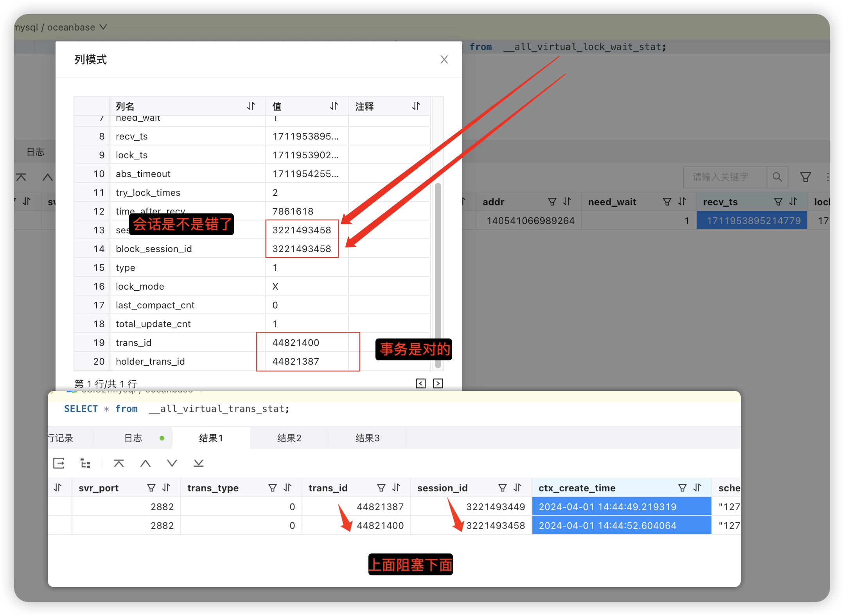This screenshot has width=844, height=616.
Task: Select total_update_cnt row in dialog
Action: 252,324
